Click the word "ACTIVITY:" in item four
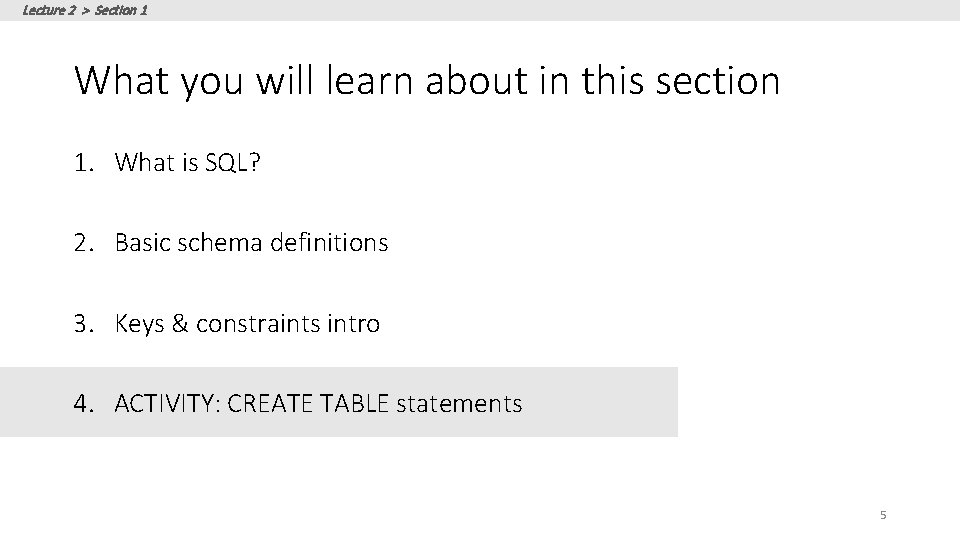This screenshot has height=540, width=960. coord(168,404)
